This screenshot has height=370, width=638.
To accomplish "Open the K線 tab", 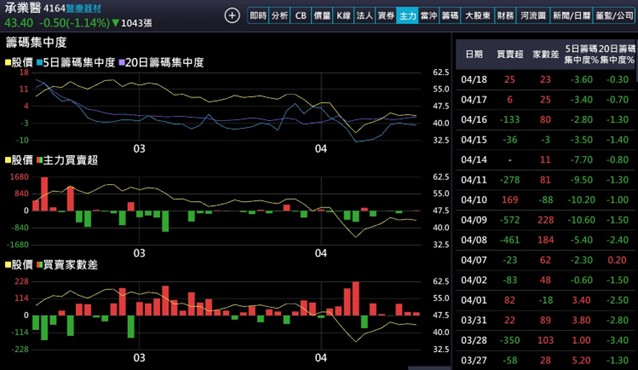I will tap(343, 15).
